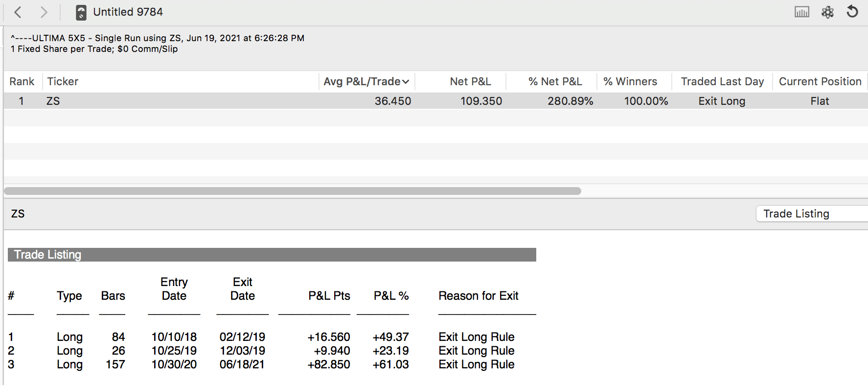
Task: Click trade 3 exit date 06/18/21
Action: click(242, 364)
